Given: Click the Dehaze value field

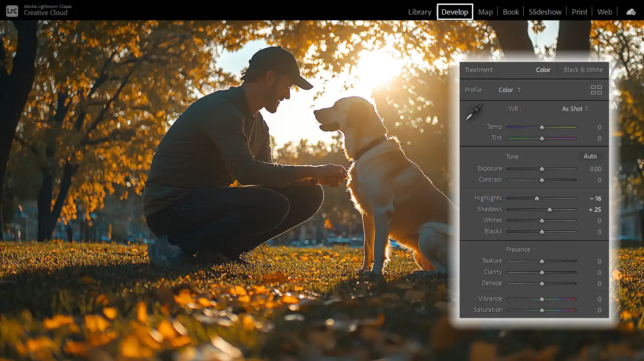Looking at the screenshot, I should pyautogui.click(x=599, y=284).
